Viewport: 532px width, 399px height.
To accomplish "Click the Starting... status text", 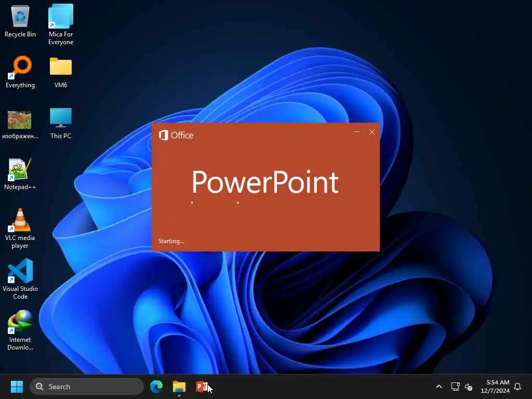I will click(x=171, y=241).
